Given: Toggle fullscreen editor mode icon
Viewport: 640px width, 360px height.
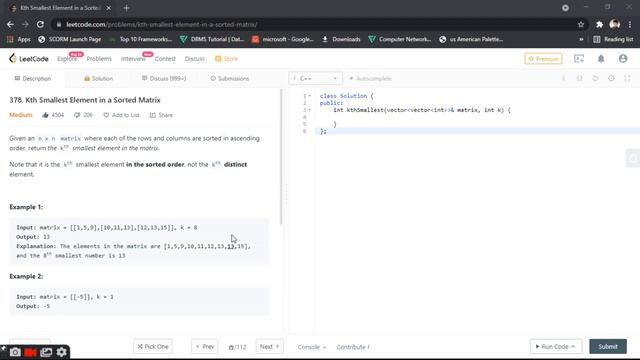Looking at the screenshot, I should pos(627,78).
